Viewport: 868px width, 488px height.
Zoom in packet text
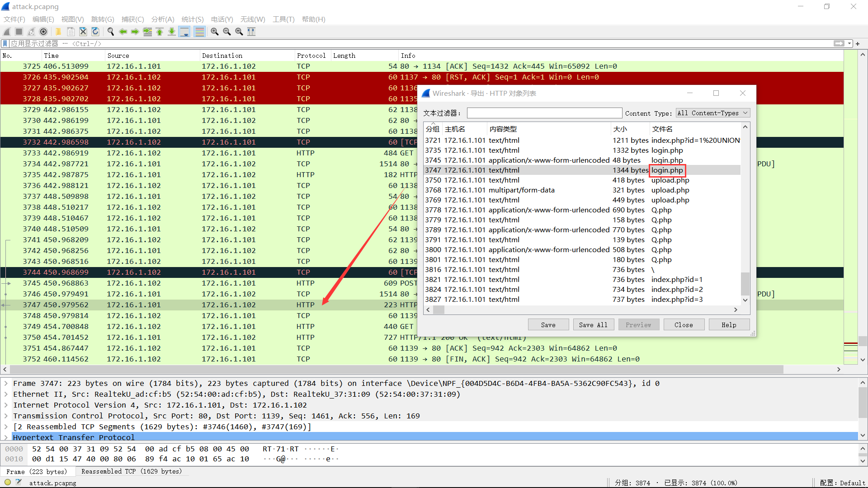[x=215, y=32]
